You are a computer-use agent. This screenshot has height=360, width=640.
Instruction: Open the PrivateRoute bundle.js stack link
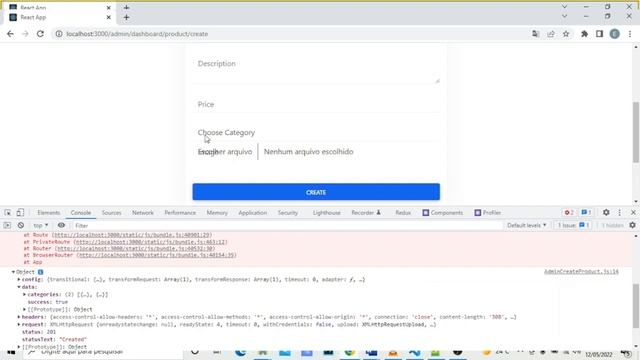tap(151, 242)
